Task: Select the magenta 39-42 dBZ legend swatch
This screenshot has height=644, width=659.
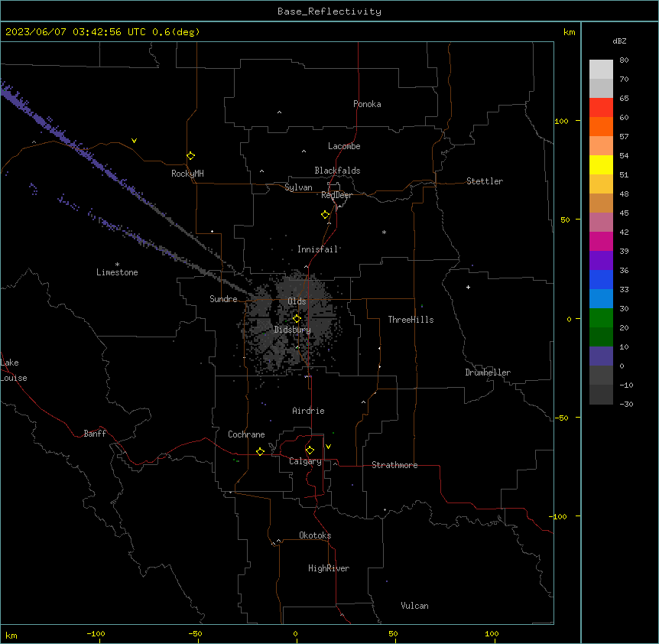Action: (601, 241)
